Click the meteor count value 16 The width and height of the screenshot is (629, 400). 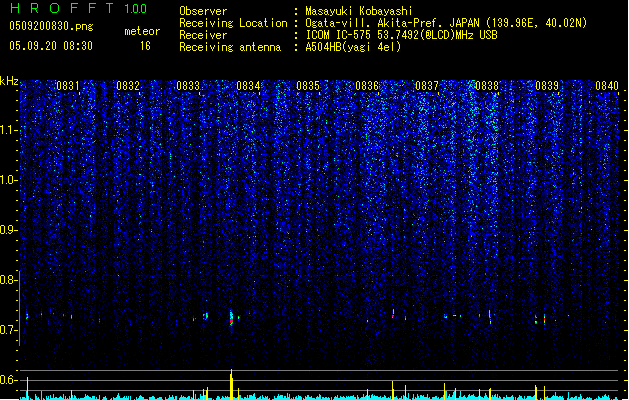145,46
